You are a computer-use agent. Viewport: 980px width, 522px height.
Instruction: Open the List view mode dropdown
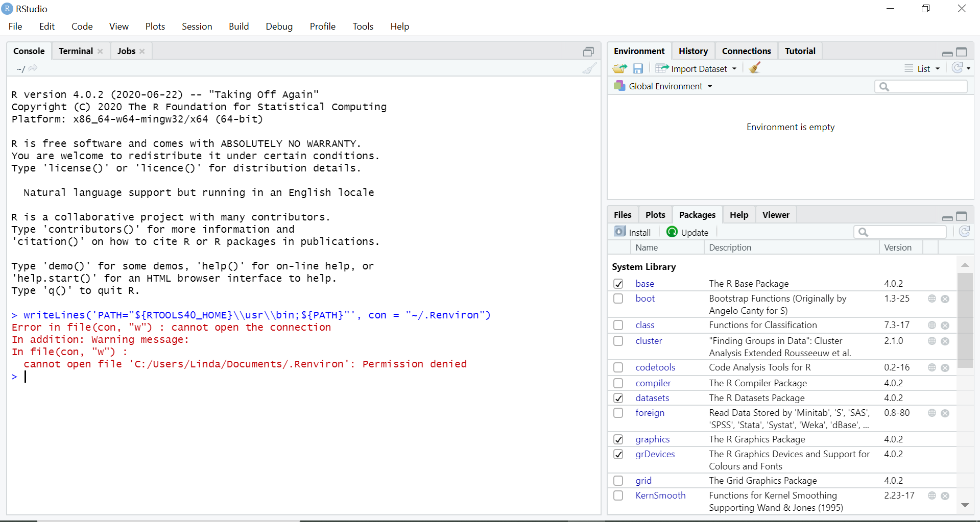(922, 68)
